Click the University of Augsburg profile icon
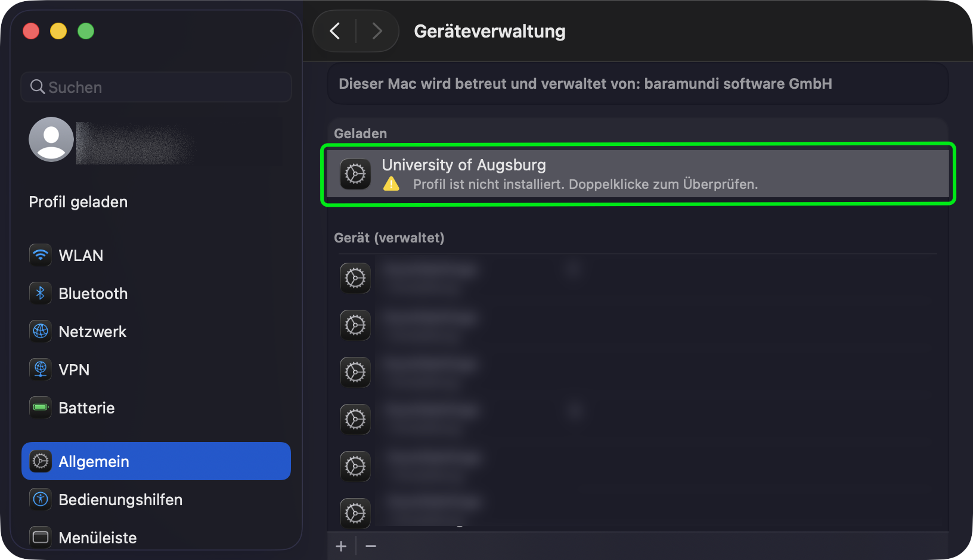The image size is (973, 560). (355, 174)
